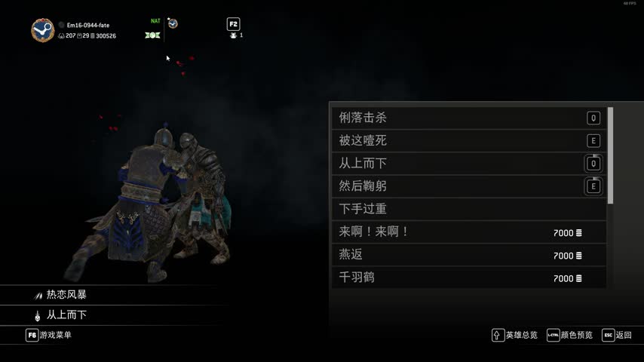This screenshot has height=362, width=644.
Task: Click the 英雄总览 shift arrow icon
Action: [498, 336]
